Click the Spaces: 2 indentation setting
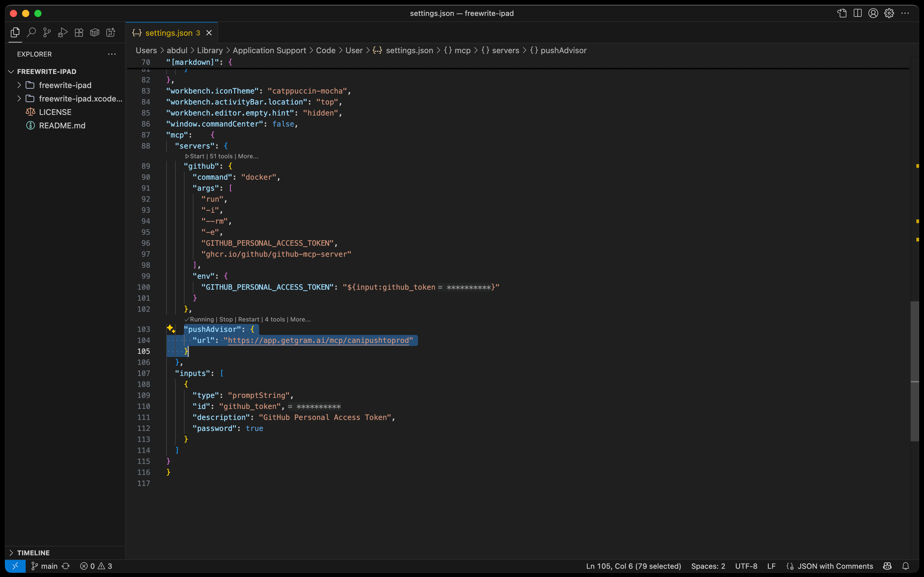The height and width of the screenshot is (577, 924). [x=708, y=566]
